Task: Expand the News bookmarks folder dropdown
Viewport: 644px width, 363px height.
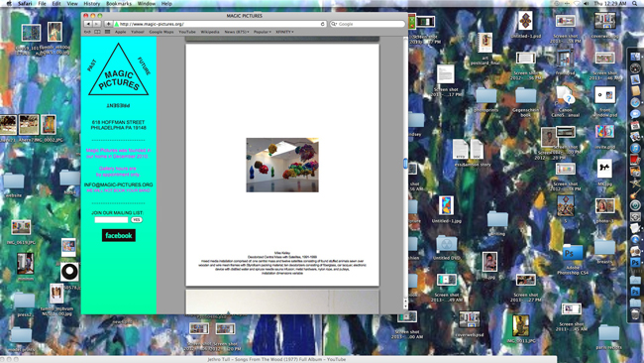Action: point(237,32)
